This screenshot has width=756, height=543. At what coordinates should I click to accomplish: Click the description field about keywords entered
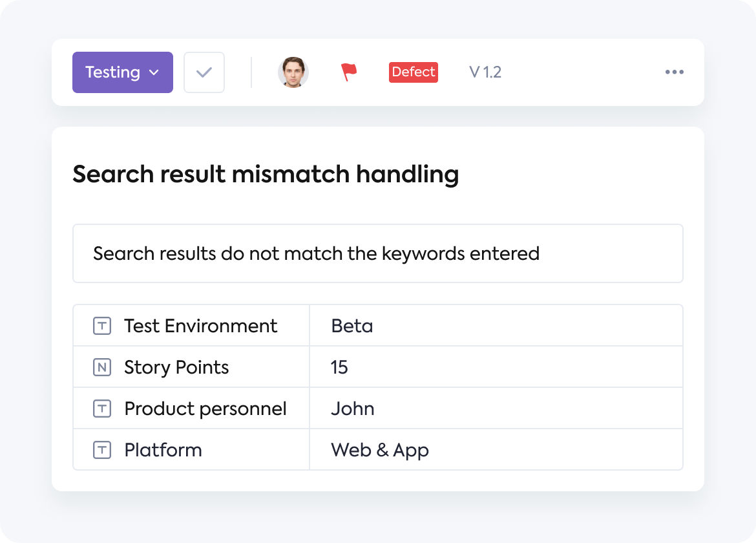point(378,253)
